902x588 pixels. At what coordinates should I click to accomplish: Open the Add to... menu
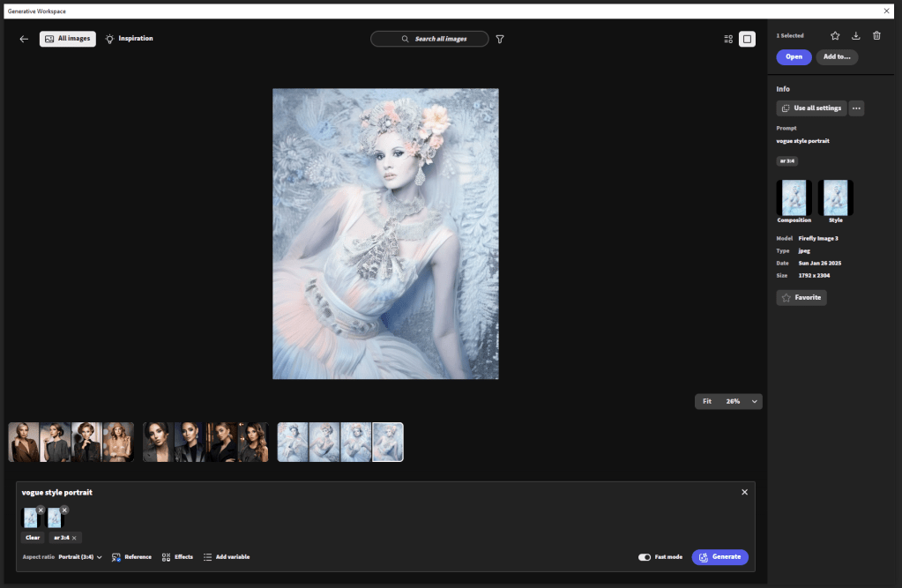[x=837, y=56]
